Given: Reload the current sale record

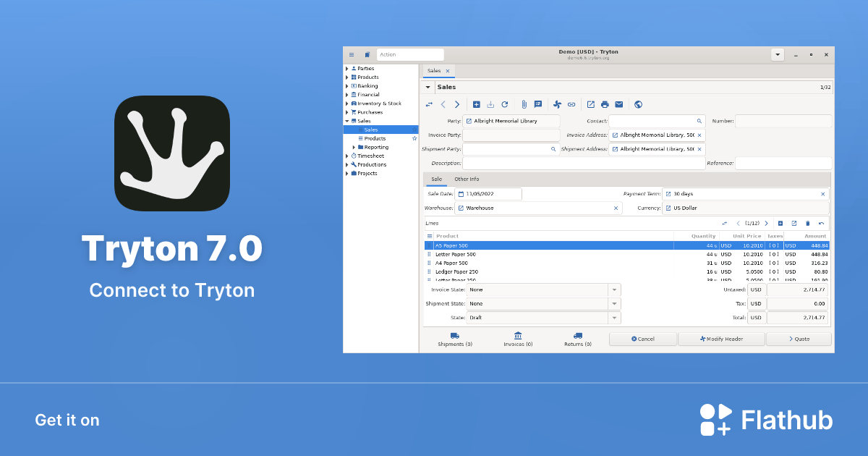Looking at the screenshot, I should (505, 104).
